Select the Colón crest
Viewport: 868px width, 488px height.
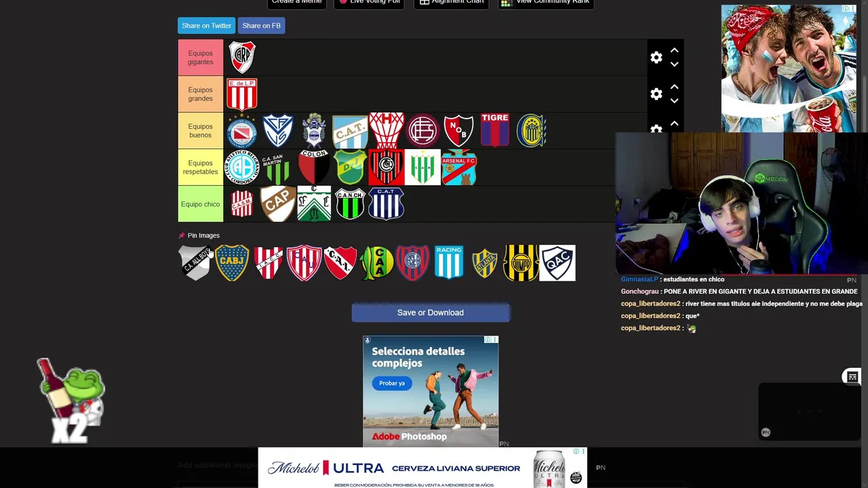click(x=314, y=167)
